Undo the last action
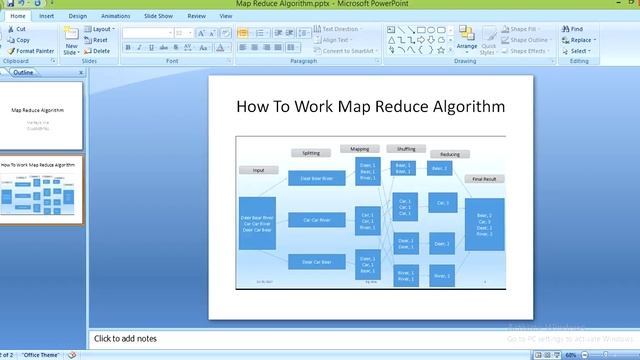 click(x=22, y=3)
